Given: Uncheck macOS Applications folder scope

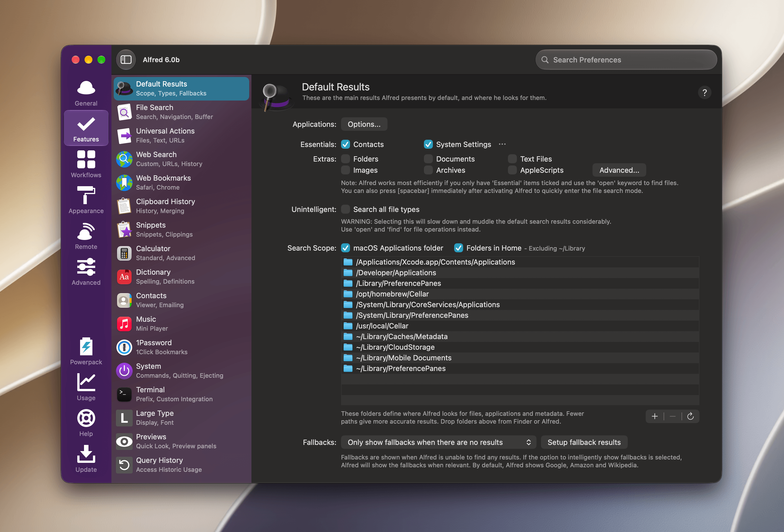Looking at the screenshot, I should (x=346, y=248).
